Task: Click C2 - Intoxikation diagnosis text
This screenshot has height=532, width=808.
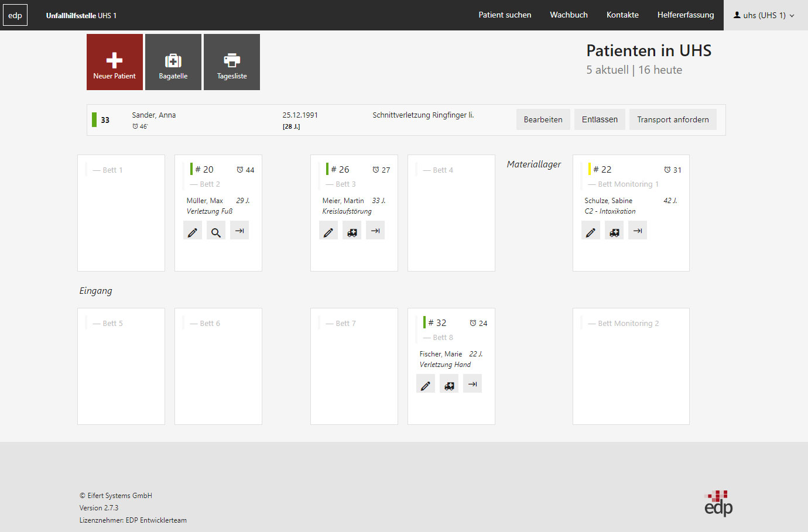Action: (610, 211)
